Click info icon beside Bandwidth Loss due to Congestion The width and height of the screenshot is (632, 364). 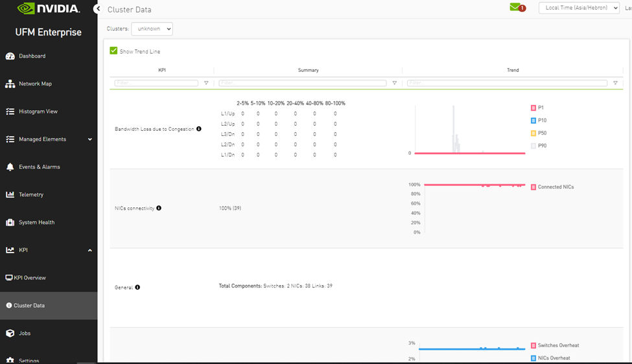(199, 129)
